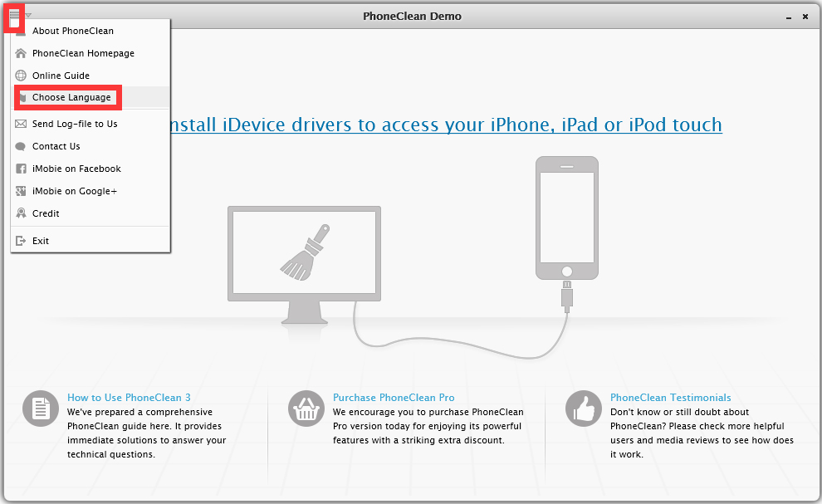Click the text 'technical questions.'

tap(111, 455)
